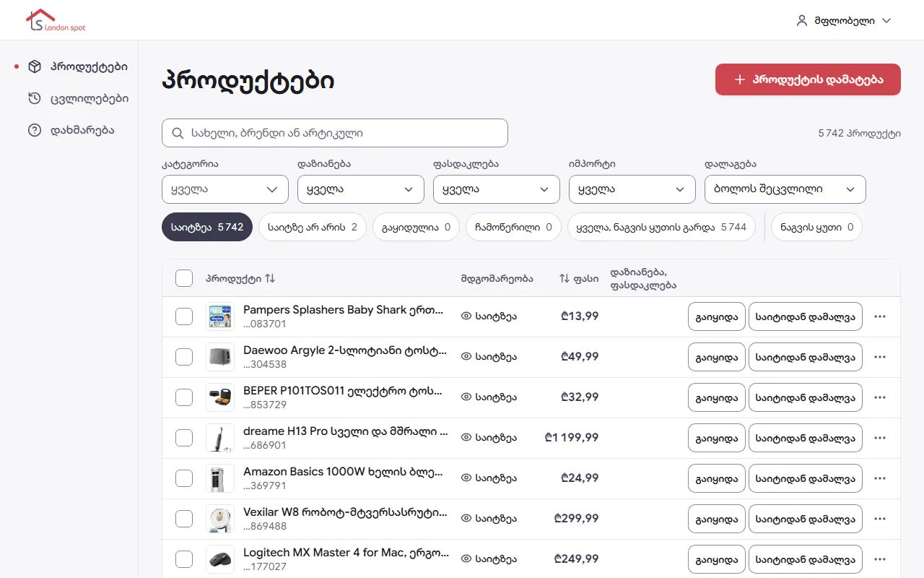Click გაიყიდა for BEPER P101TOS011
The height and width of the screenshot is (578, 924).
pyautogui.click(x=717, y=397)
